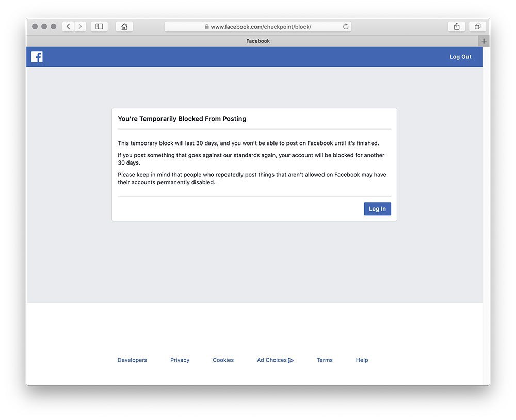Go forward with Safari forward arrow
Image resolution: width=516 pixels, height=420 pixels.
point(80,27)
